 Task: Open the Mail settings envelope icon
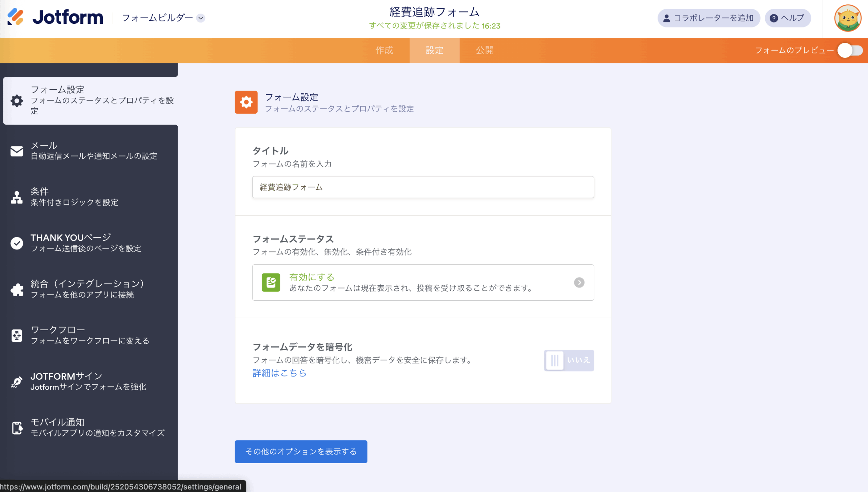[17, 151]
